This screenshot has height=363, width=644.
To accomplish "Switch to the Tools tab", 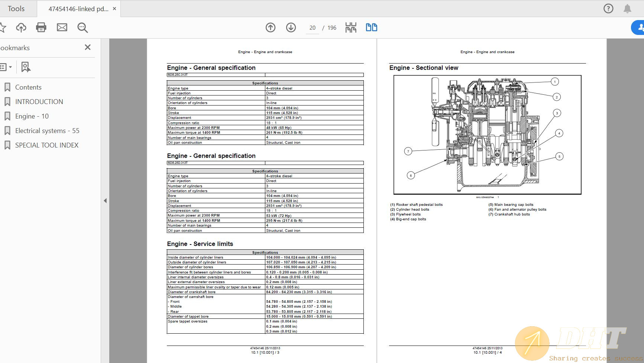I will coord(16,9).
